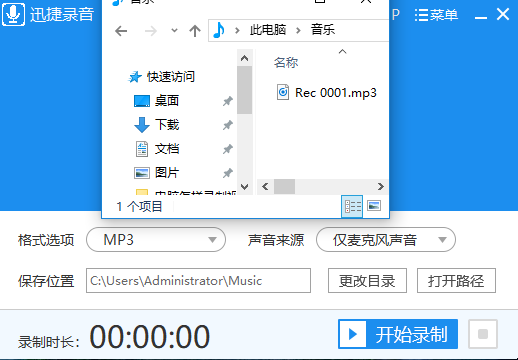Click file list scroll left arrow
Screen dimensions: 518x360
coord(265,186)
